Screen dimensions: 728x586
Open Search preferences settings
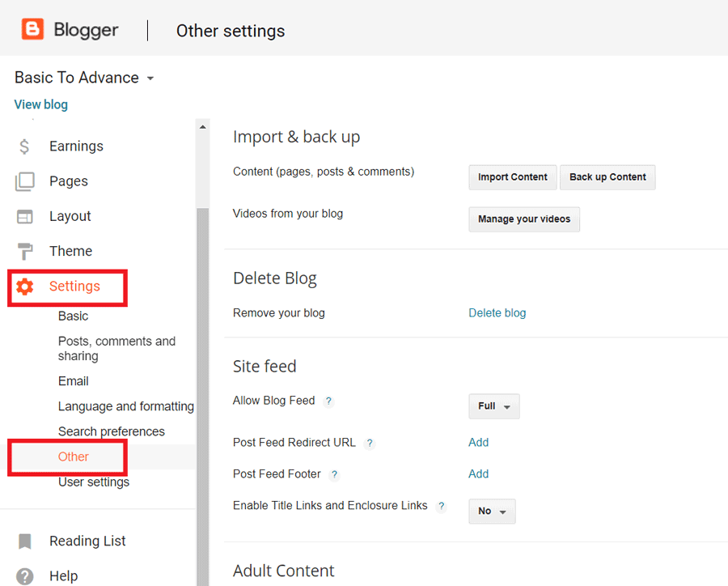112,431
